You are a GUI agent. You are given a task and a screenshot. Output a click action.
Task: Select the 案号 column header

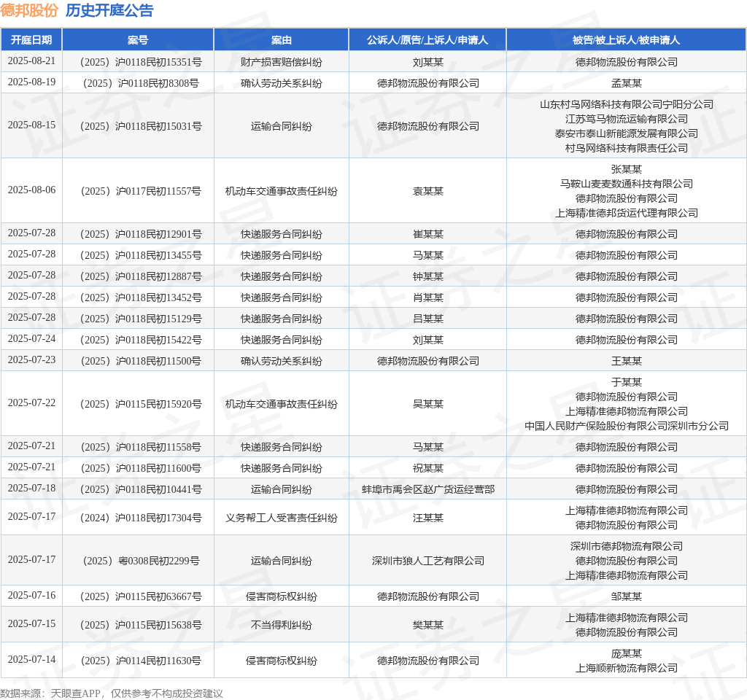point(138,40)
